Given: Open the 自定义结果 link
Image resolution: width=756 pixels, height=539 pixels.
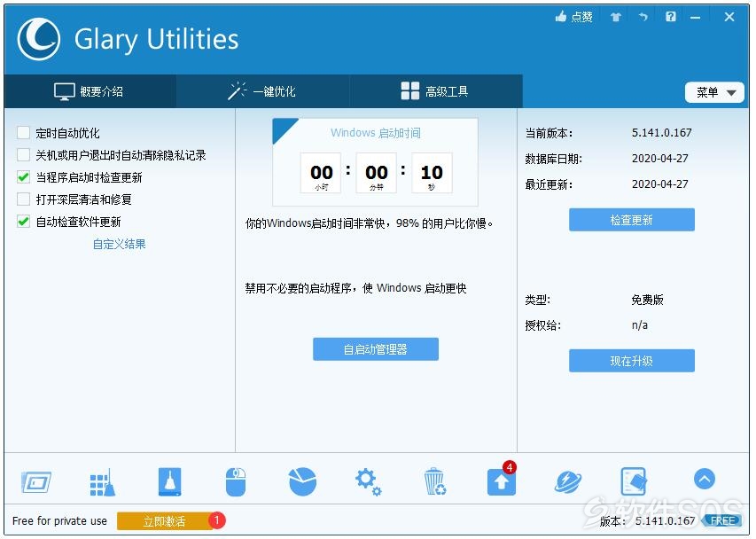Looking at the screenshot, I should (x=119, y=244).
